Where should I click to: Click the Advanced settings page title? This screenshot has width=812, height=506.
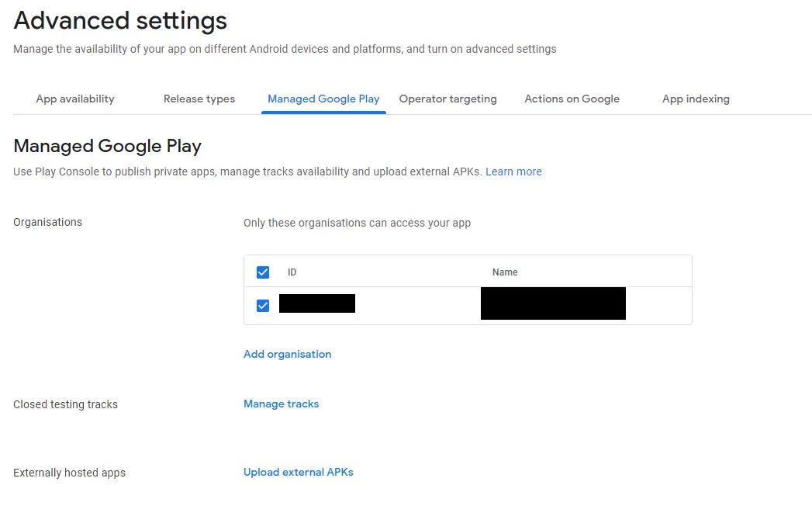(x=120, y=21)
